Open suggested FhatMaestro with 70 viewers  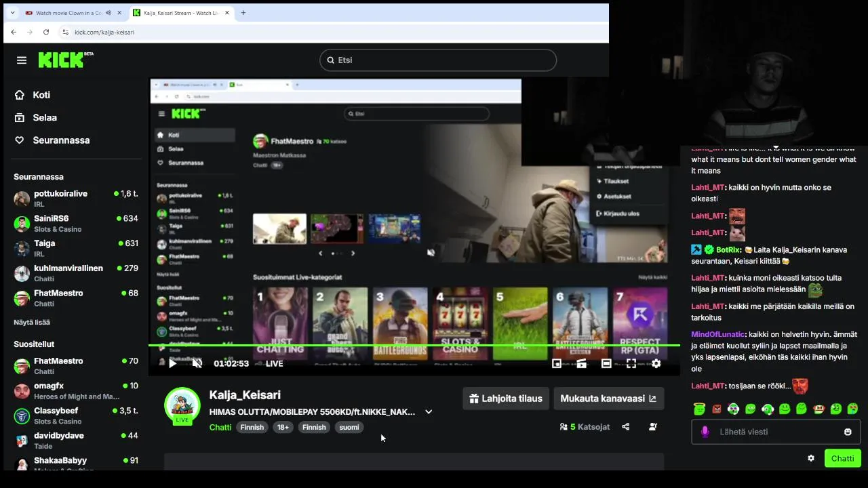point(76,366)
